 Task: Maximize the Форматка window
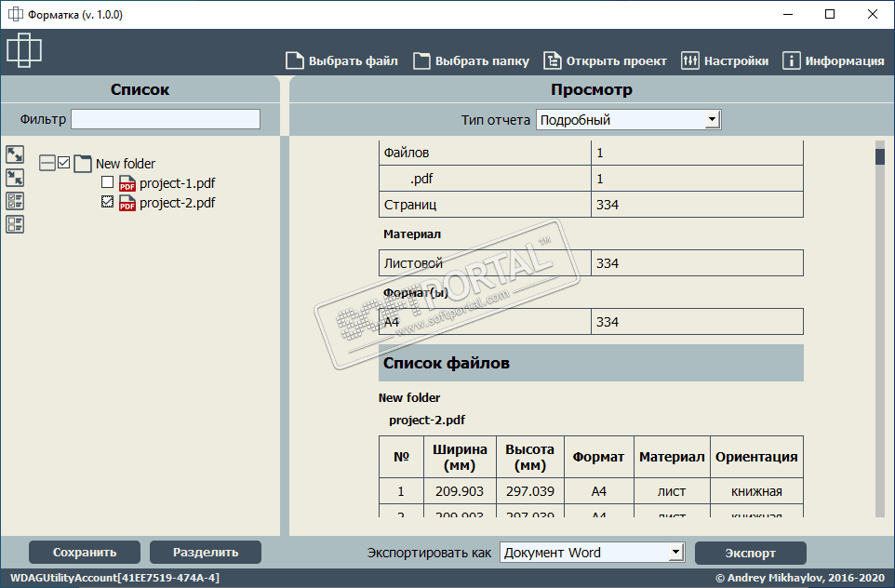(x=830, y=14)
